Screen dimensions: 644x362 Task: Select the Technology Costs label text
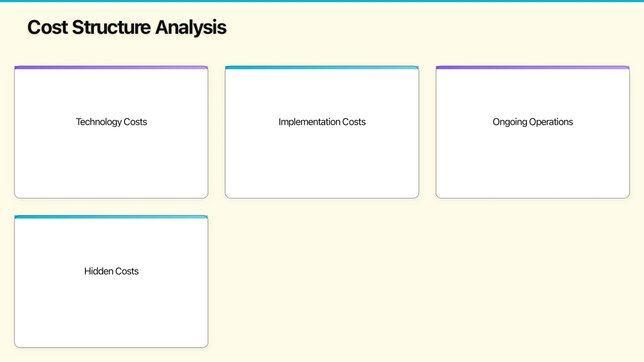pyautogui.click(x=111, y=122)
